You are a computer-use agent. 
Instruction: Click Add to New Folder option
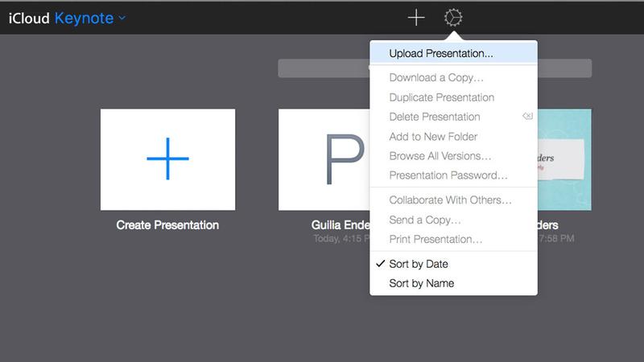(x=433, y=136)
